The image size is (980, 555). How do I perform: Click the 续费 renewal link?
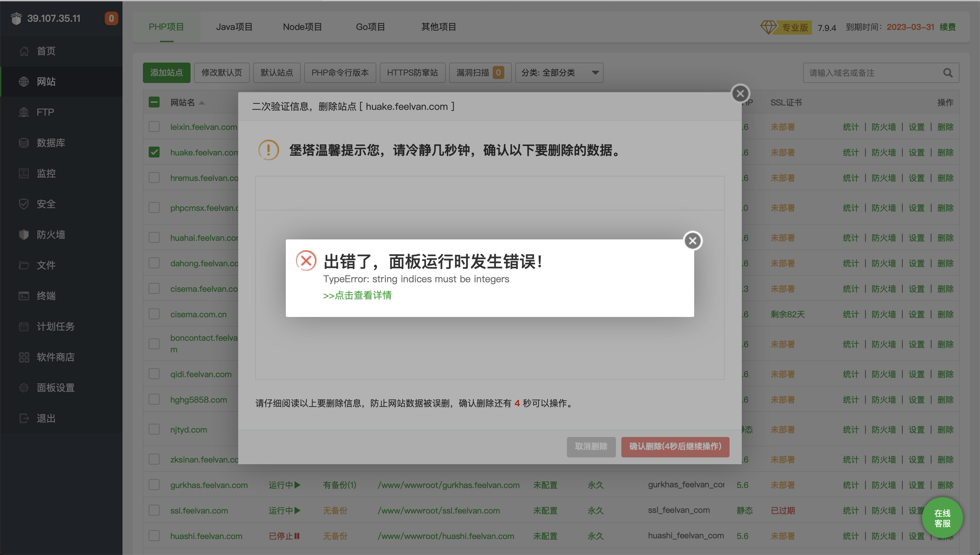947,27
